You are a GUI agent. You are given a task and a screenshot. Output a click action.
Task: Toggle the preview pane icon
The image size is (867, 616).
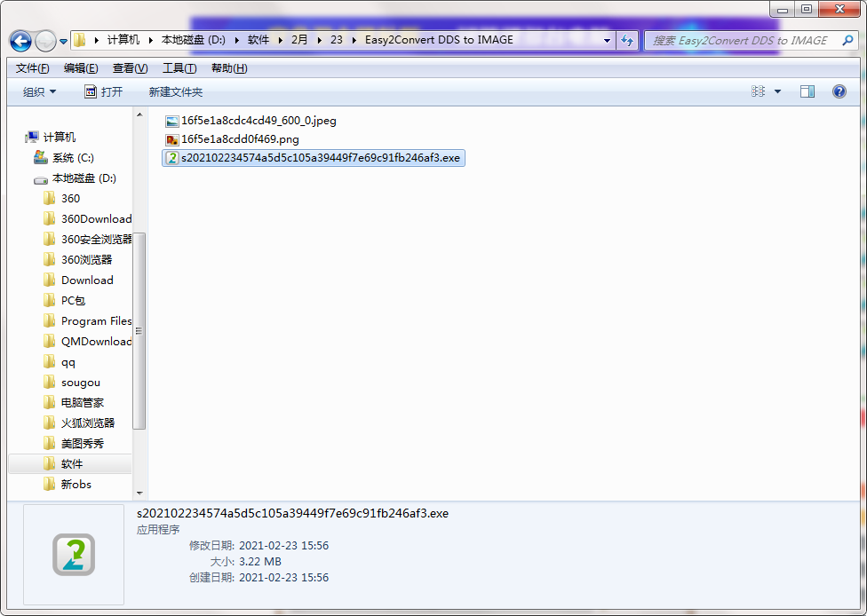pos(807,91)
